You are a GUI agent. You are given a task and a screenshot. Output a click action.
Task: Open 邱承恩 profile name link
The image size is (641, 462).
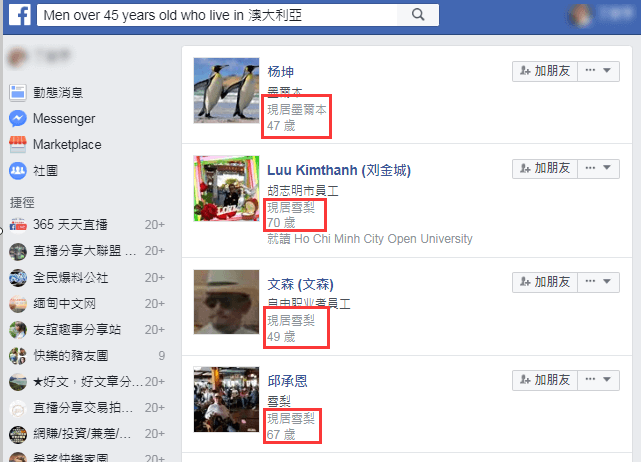[x=287, y=381]
